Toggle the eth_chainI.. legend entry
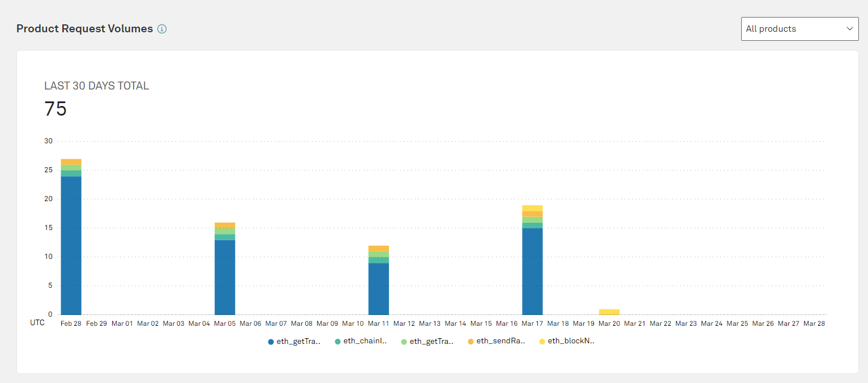The height and width of the screenshot is (383, 868). coord(361,341)
